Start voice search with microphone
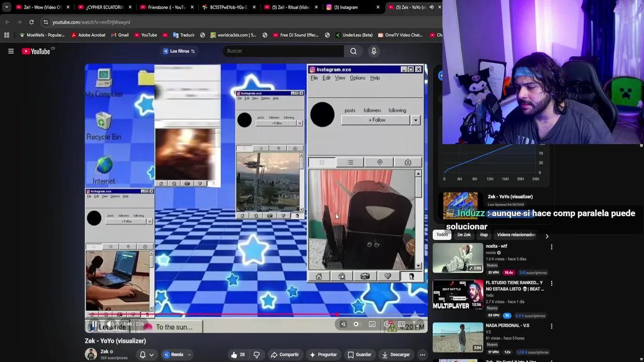The width and height of the screenshot is (644, 362). pos(374,51)
